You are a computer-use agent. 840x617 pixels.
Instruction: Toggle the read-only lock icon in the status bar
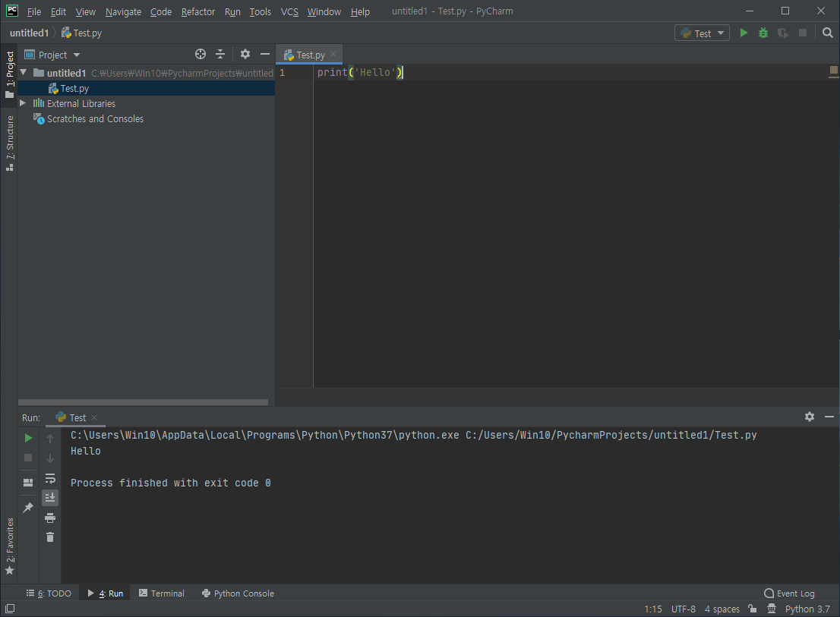[753, 609]
